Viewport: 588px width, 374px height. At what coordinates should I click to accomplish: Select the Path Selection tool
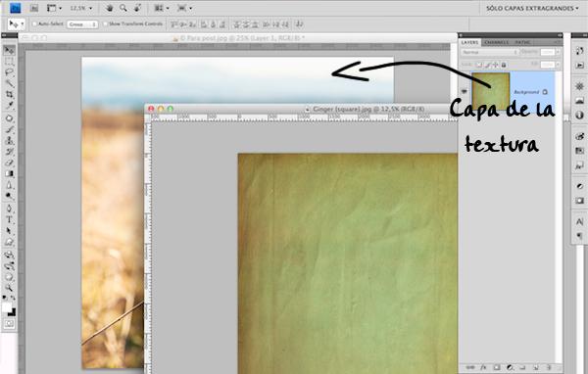point(9,231)
